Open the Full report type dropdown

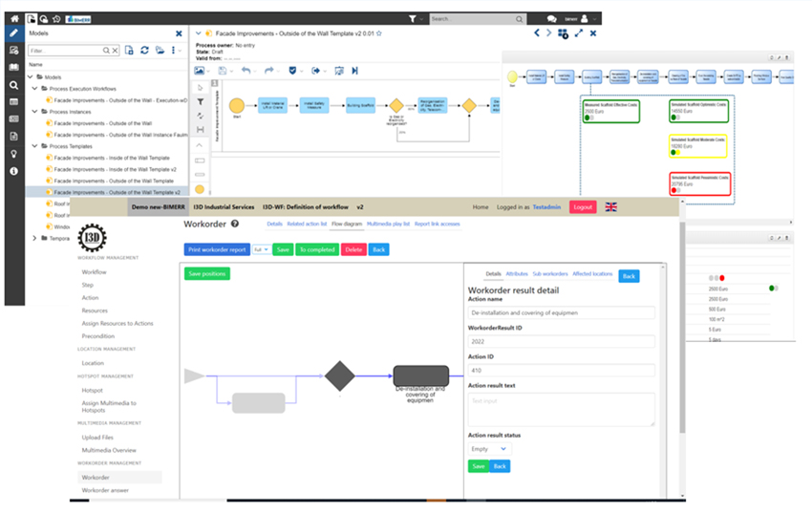click(262, 249)
